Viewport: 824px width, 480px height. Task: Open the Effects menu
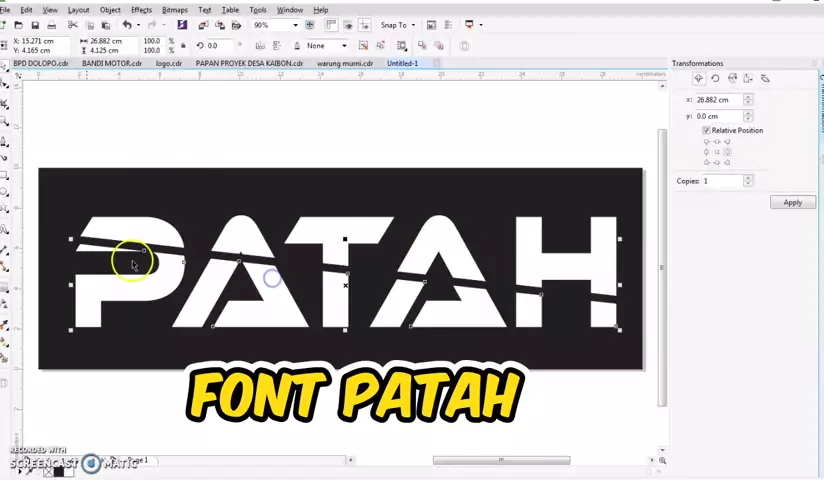[141, 9]
